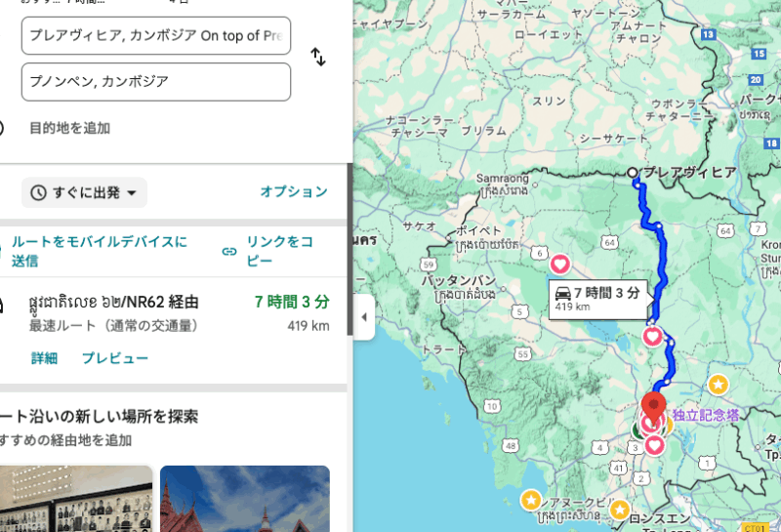Expand route オプション settings
Image resolution: width=781 pixels, height=532 pixels.
pyautogui.click(x=293, y=192)
